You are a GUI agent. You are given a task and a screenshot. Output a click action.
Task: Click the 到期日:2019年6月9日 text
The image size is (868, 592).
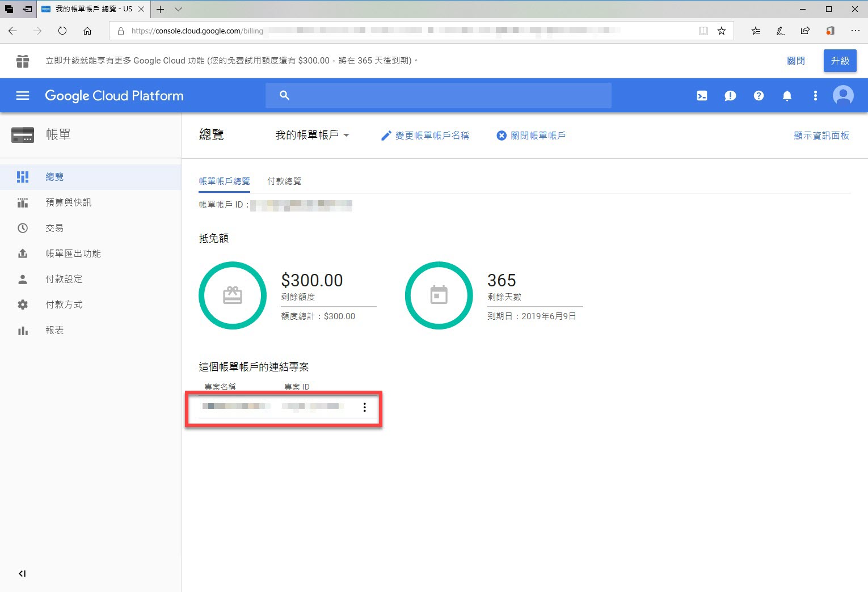tap(532, 316)
